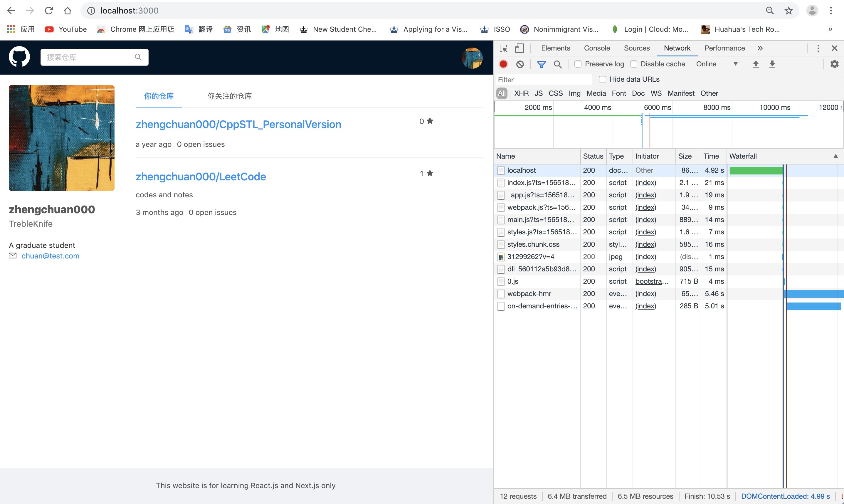Click the search magnifier in repository search box
The width and height of the screenshot is (844, 504).
138,57
